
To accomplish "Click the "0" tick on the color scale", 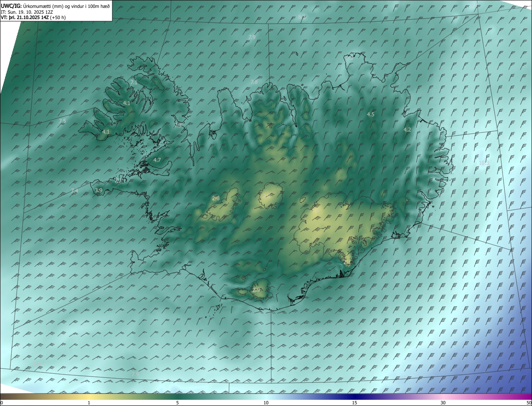I will point(2,403).
